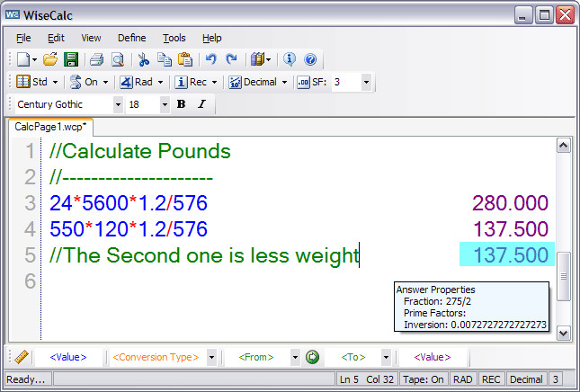Expand the dropdown next to books icon
The image size is (580, 392).
point(269,59)
